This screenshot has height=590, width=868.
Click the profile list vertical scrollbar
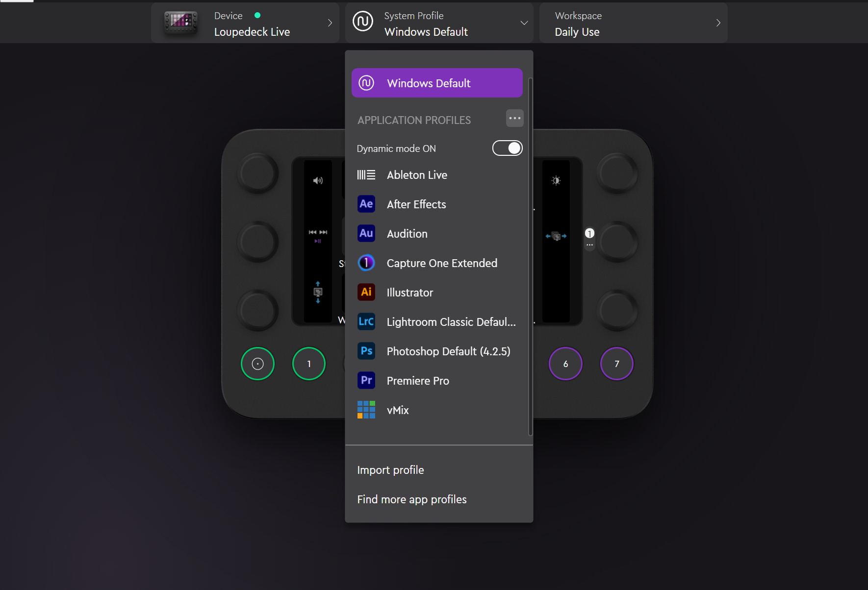530,256
